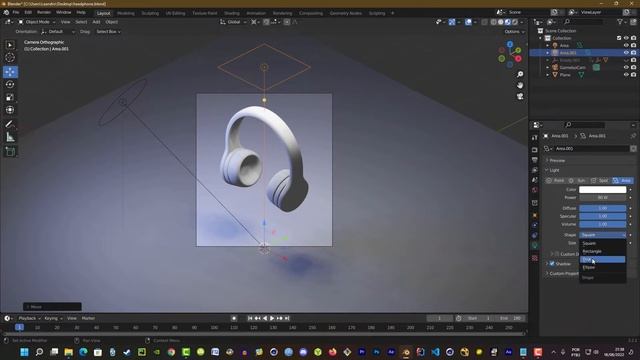Hide the Plane object via eye icon
The height and width of the screenshot is (360, 640).
point(626,75)
